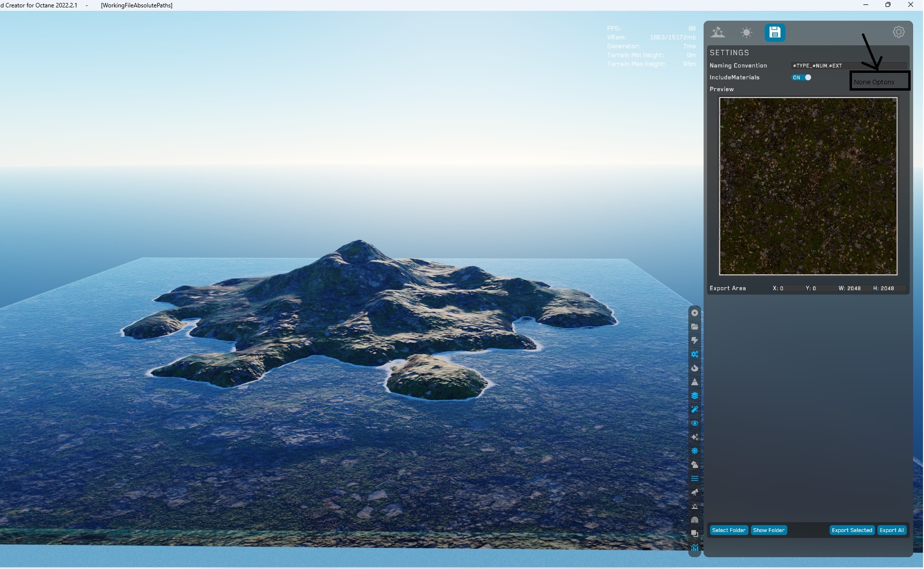Toggle the IncludeMaterials switch off

801,77
